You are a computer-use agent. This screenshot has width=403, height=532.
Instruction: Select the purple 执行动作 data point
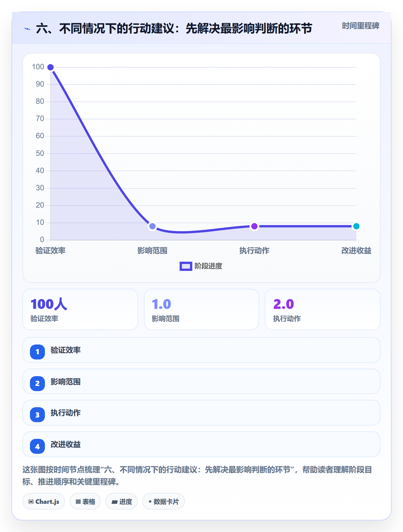click(x=254, y=226)
